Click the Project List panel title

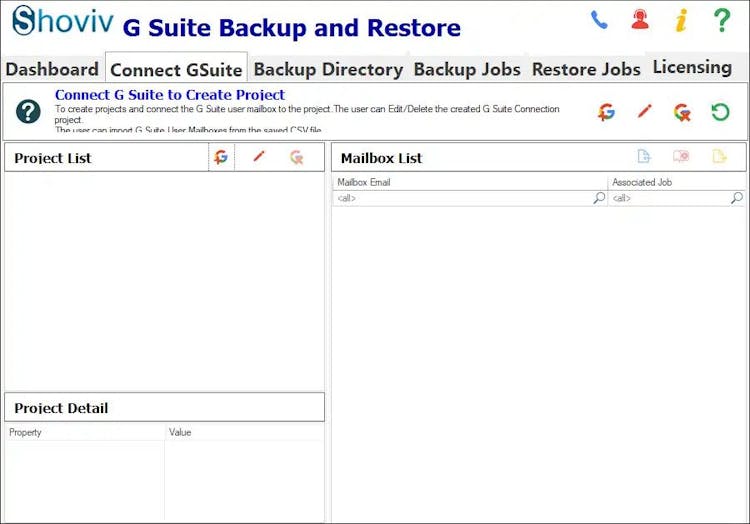pyautogui.click(x=53, y=158)
